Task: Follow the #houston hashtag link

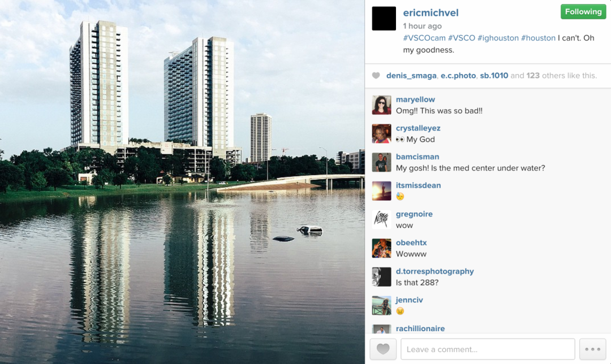Action: [x=538, y=38]
